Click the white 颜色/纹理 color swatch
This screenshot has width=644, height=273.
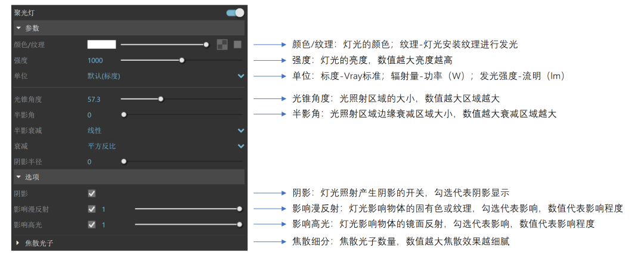(101, 44)
